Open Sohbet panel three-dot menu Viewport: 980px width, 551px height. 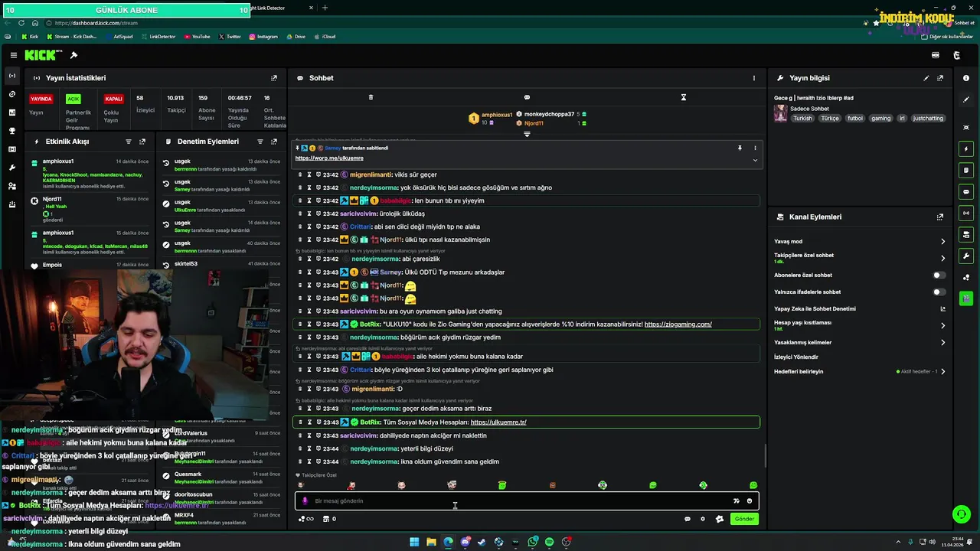753,78
